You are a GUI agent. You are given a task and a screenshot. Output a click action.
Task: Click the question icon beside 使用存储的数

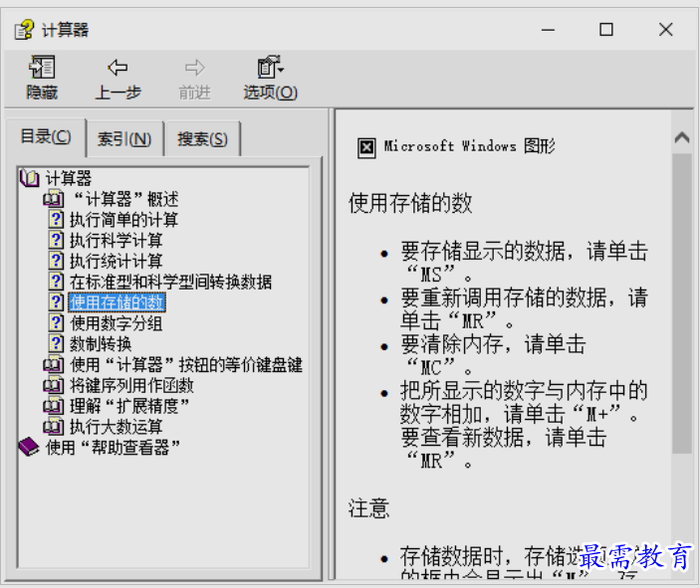(x=56, y=302)
